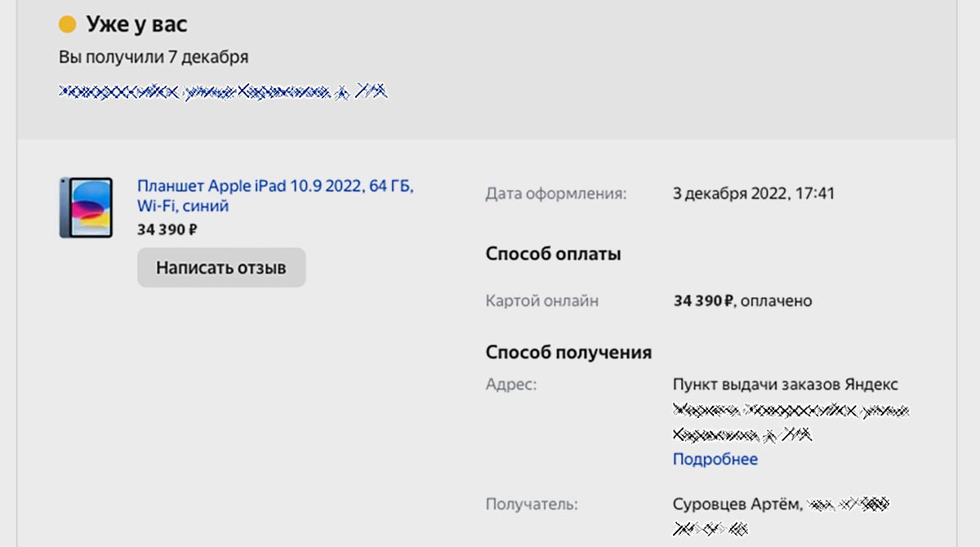The width and height of the screenshot is (980, 547).
Task: Click the Пункт выдачи заказов Яндекс text
Action: [x=785, y=384]
